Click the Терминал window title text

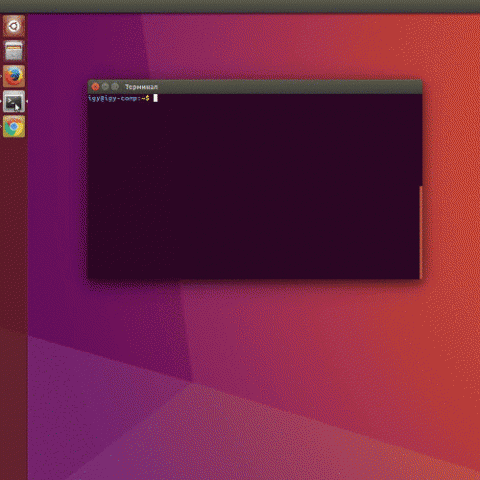141,87
